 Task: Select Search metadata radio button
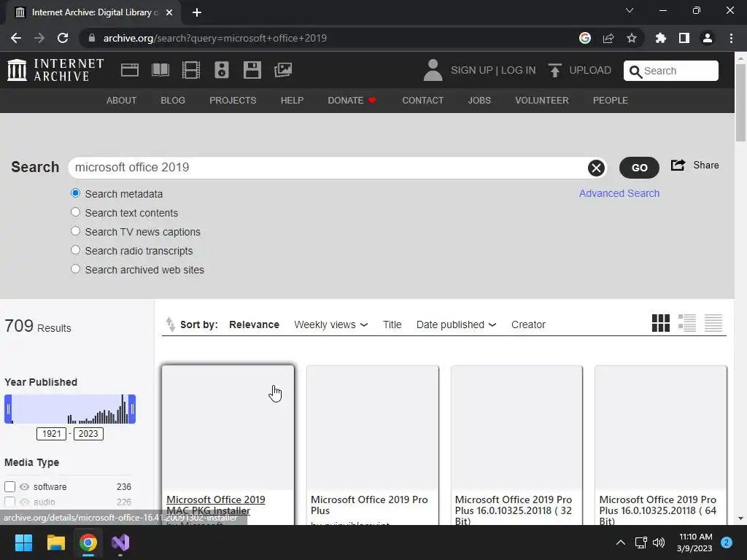click(75, 193)
